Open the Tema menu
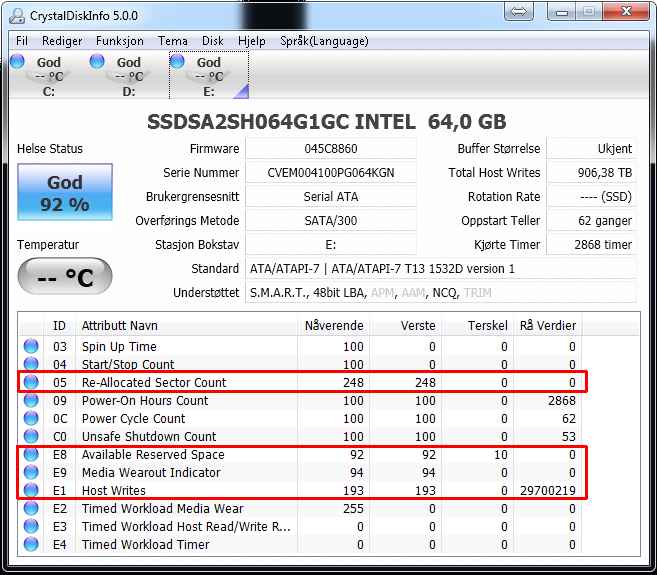Viewport: 657px width, 575px height. click(x=173, y=41)
